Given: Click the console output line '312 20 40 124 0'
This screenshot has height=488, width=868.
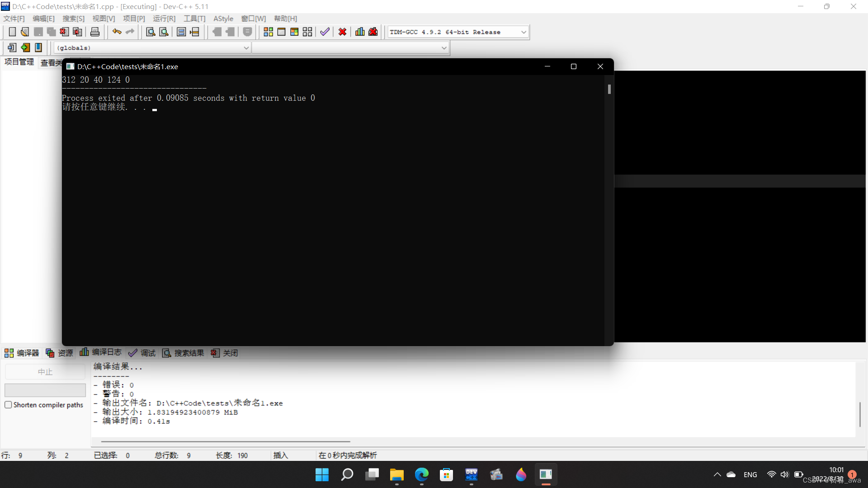Looking at the screenshot, I should (x=96, y=80).
